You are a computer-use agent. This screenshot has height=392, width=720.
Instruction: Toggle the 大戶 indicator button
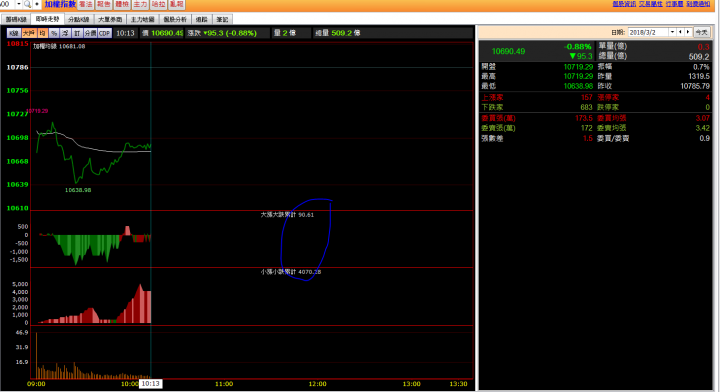29,33
